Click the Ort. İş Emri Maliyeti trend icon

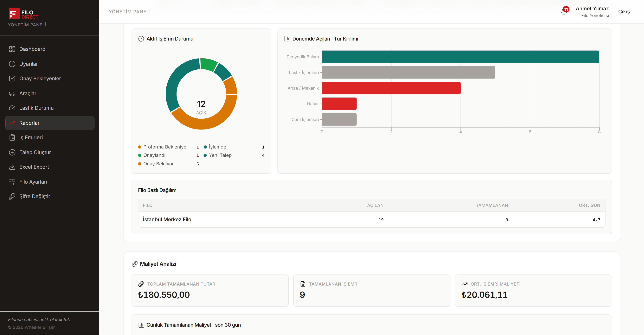click(x=465, y=284)
